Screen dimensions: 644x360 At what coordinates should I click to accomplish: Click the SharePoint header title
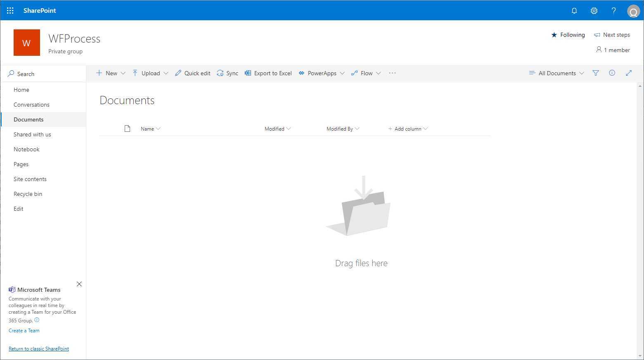[40, 11]
